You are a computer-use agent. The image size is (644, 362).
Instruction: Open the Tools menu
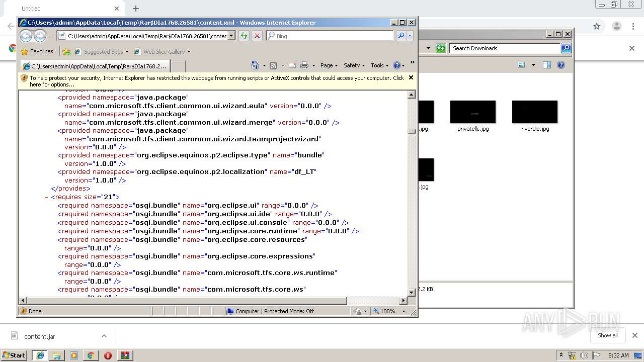(380, 65)
